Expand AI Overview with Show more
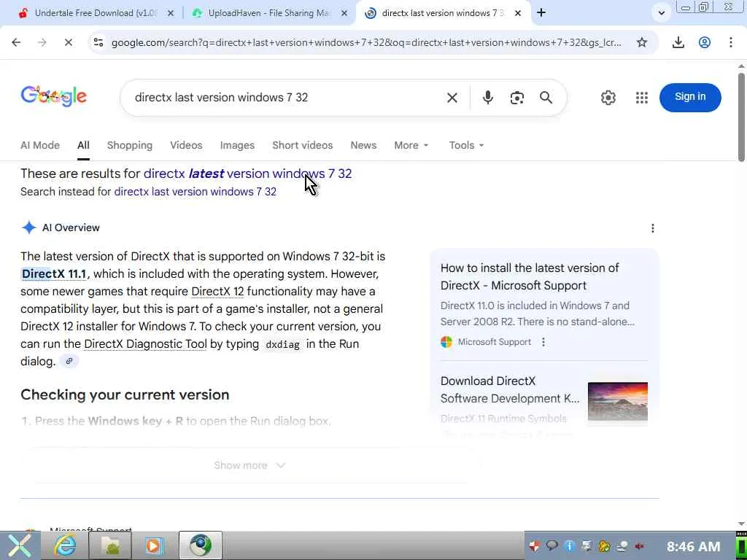The height and width of the screenshot is (560, 747). (x=249, y=465)
